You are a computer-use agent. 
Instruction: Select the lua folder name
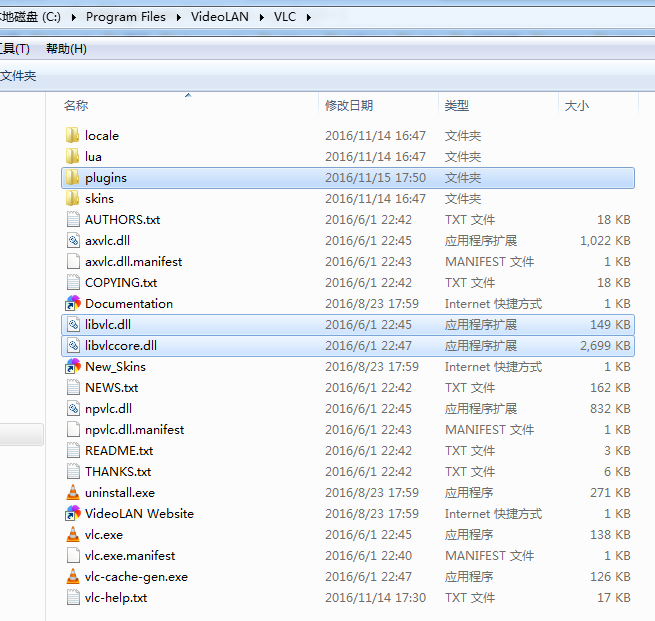point(93,157)
